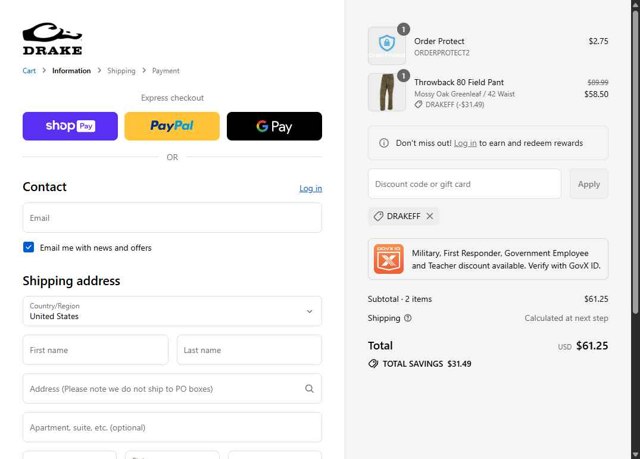Click the Apply discount button
The width and height of the screenshot is (640, 459).
click(589, 184)
